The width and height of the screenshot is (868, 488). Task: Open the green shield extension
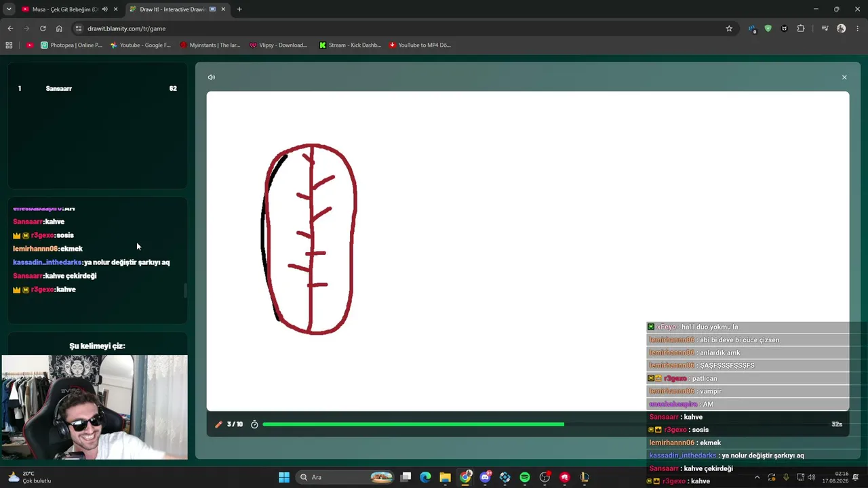(768, 28)
